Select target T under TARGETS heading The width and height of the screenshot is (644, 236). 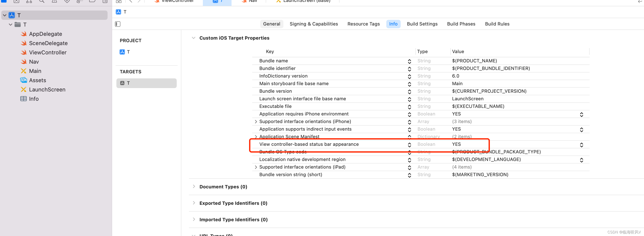[147, 83]
